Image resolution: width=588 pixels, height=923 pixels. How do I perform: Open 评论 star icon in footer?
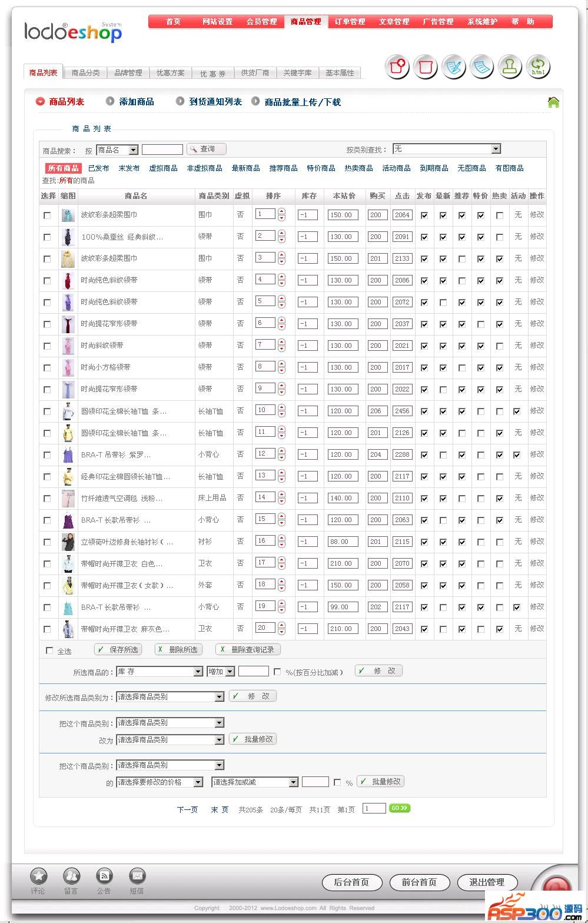pyautogui.click(x=38, y=876)
